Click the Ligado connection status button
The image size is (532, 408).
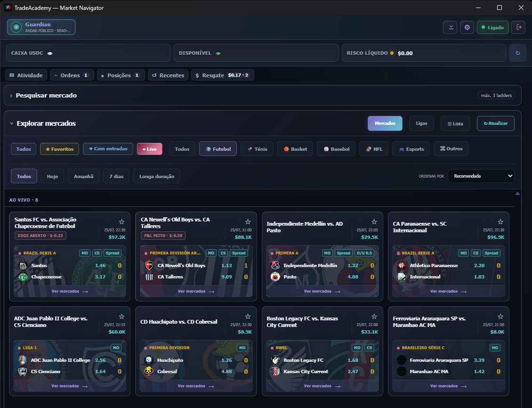point(492,27)
